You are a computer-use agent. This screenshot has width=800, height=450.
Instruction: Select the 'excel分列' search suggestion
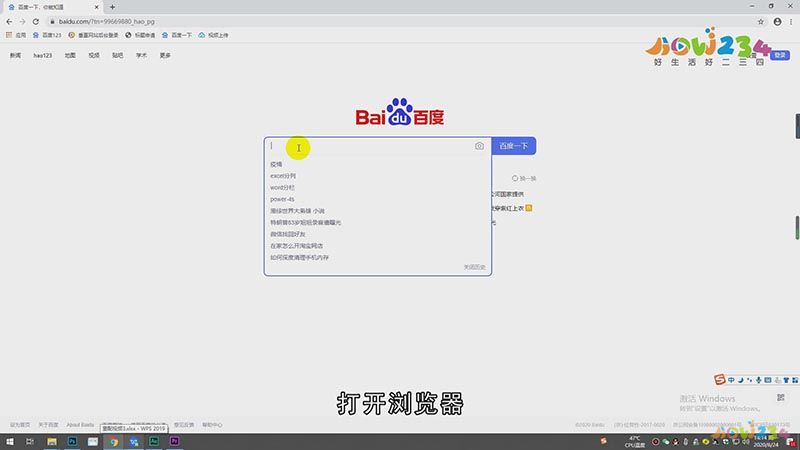(x=283, y=176)
